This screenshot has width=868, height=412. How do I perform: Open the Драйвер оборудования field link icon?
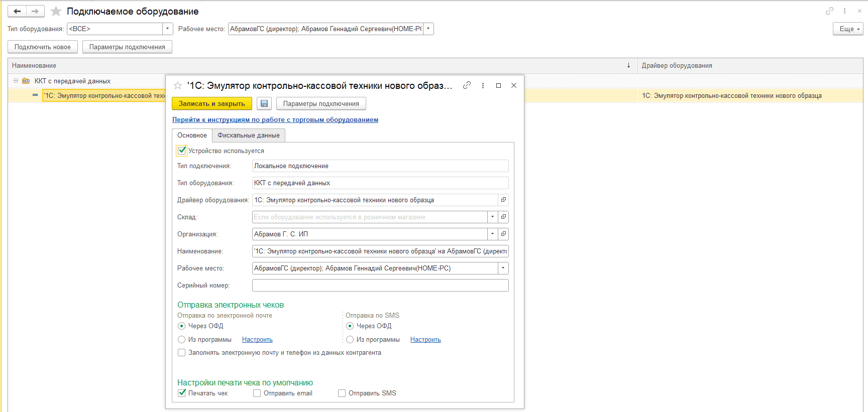pyautogui.click(x=503, y=200)
